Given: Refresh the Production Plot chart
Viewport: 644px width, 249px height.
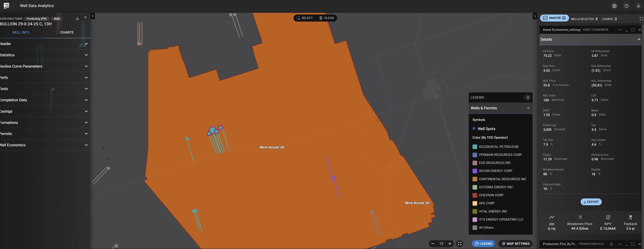Looking at the screenshot, I should pyautogui.click(x=611, y=244).
